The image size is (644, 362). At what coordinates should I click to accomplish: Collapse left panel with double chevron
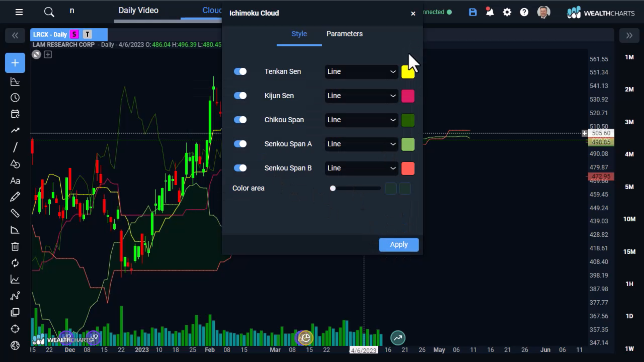[x=15, y=36]
